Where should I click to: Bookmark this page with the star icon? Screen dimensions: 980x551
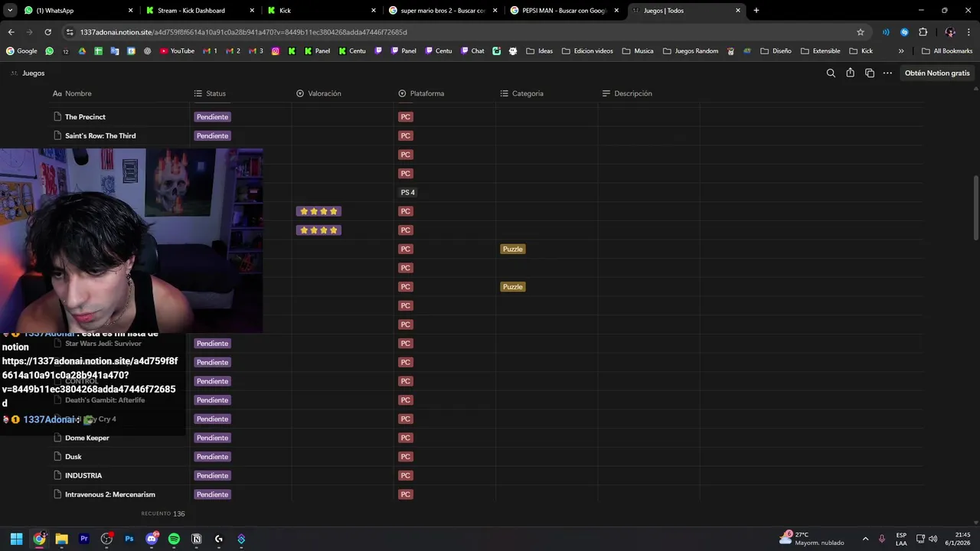tap(861, 32)
